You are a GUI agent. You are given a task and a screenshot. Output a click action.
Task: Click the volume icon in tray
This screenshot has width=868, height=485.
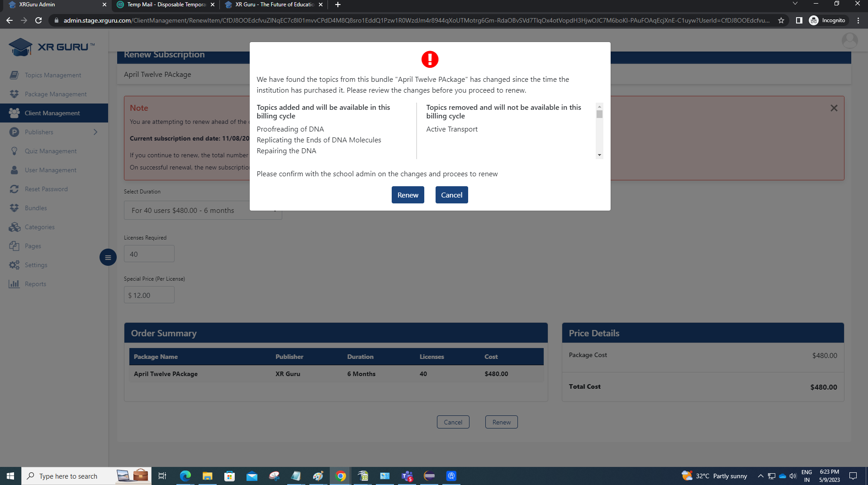click(793, 476)
